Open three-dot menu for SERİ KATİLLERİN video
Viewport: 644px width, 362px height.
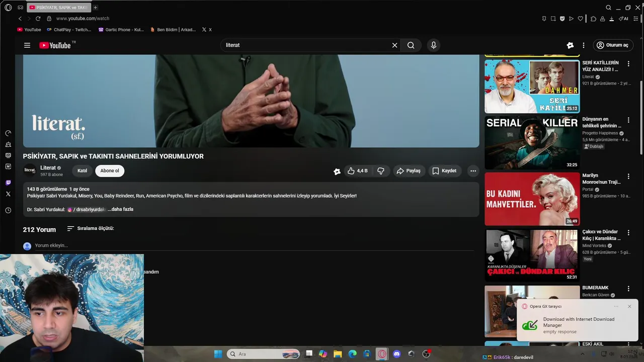point(628,64)
